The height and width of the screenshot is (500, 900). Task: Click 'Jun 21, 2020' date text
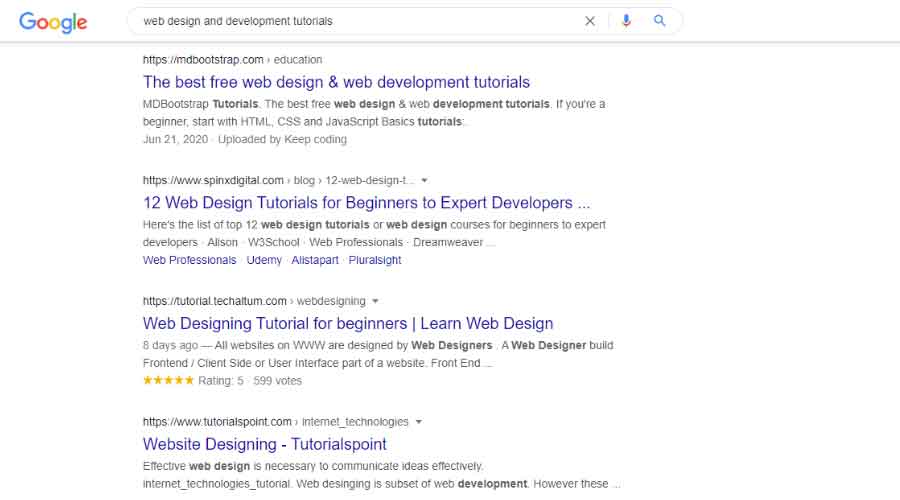(x=176, y=139)
